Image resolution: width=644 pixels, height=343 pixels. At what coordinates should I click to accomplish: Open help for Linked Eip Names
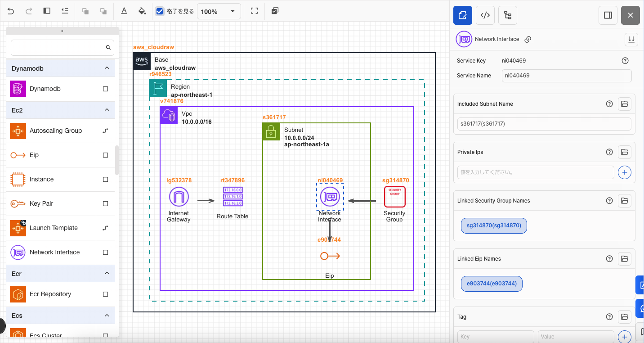tap(609, 259)
